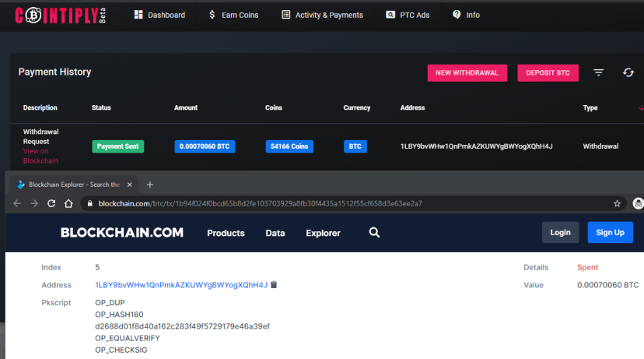Click the blockchain.com search magnifier icon
The height and width of the screenshot is (359, 644).
tap(374, 233)
